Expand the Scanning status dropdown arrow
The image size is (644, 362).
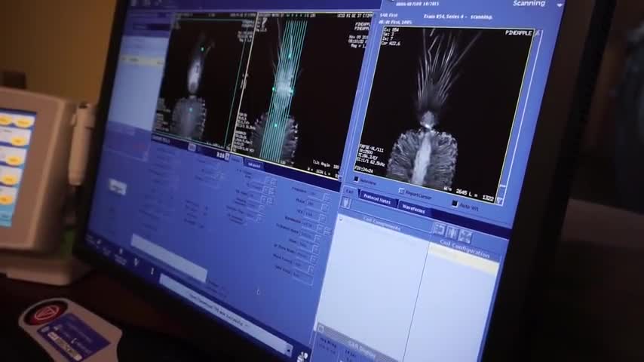pyautogui.click(x=560, y=5)
